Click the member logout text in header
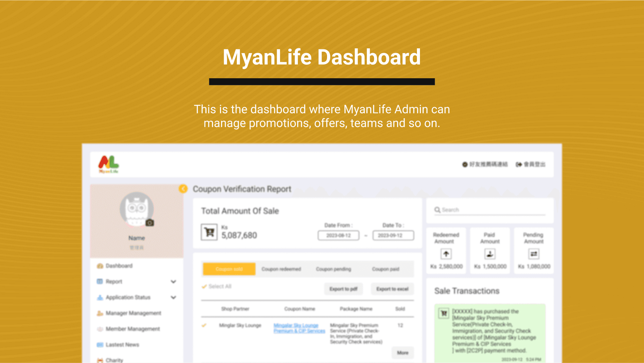This screenshot has height=363, width=644. pyautogui.click(x=535, y=164)
